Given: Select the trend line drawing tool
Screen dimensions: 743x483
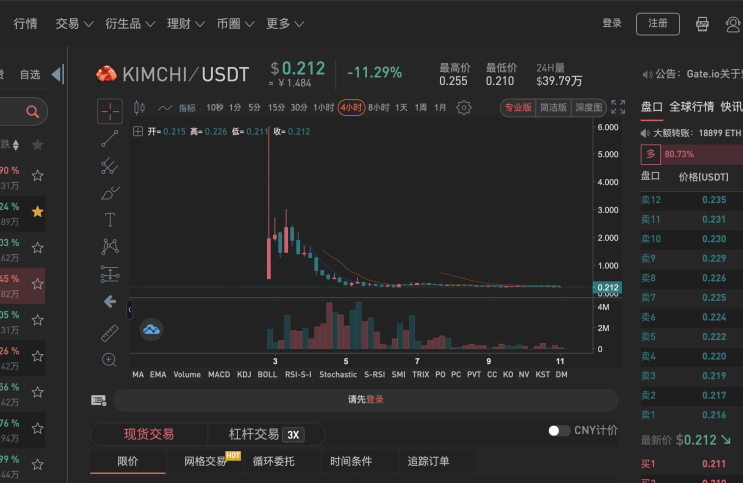Looking at the screenshot, I should click(109, 138).
